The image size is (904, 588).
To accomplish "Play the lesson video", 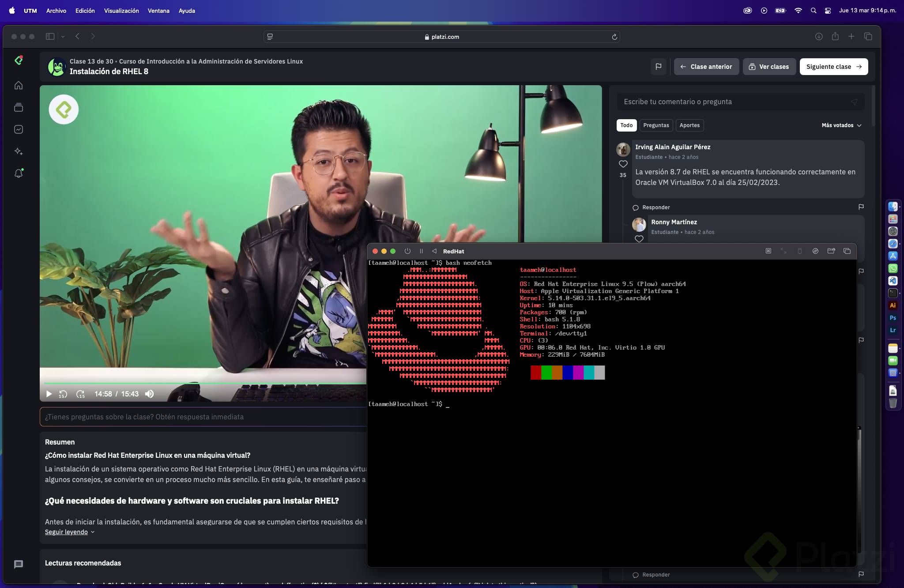I will 49,394.
